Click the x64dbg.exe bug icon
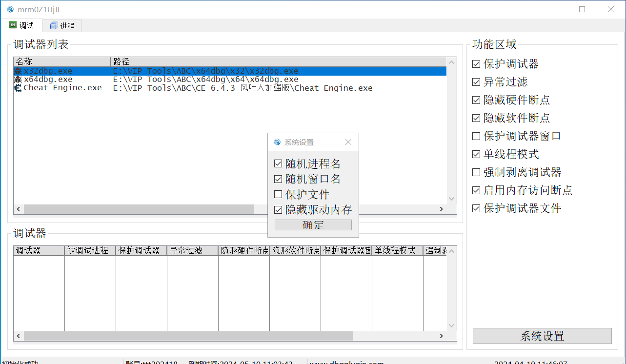 coord(18,80)
